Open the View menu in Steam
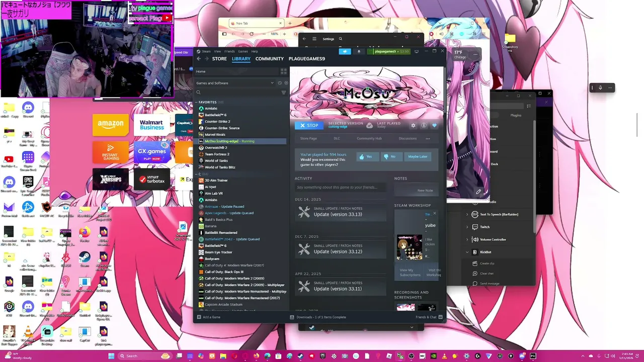The height and width of the screenshot is (362, 644). 217,51
